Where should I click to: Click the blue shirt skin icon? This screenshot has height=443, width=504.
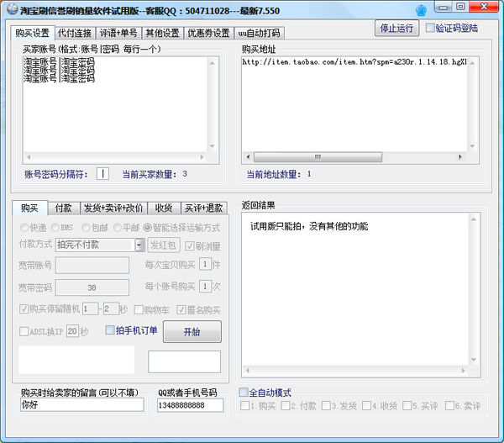click(x=421, y=10)
